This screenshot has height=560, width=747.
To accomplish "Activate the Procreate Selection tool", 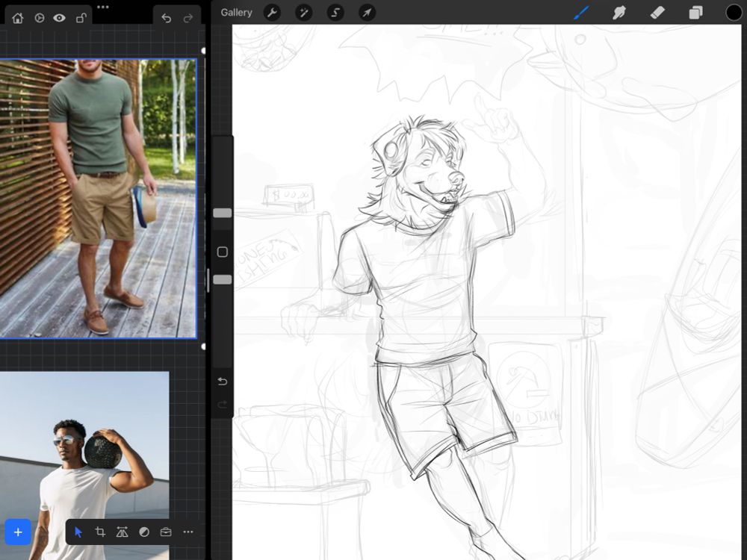I will point(335,13).
